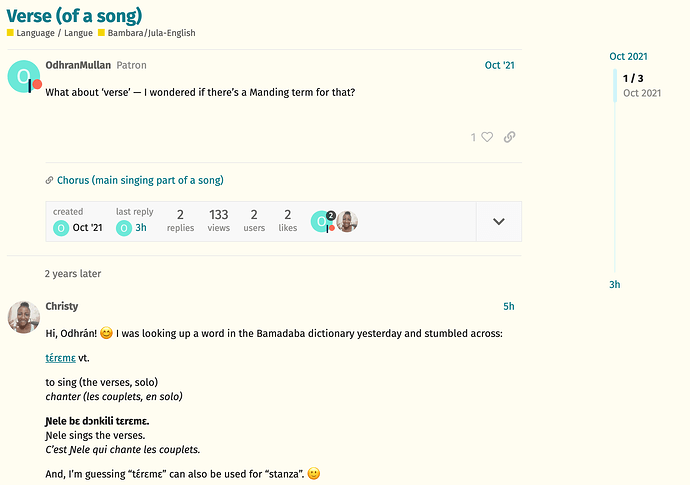Jump to Oct 2021 on timeline
The image size is (690, 485).
628,56
